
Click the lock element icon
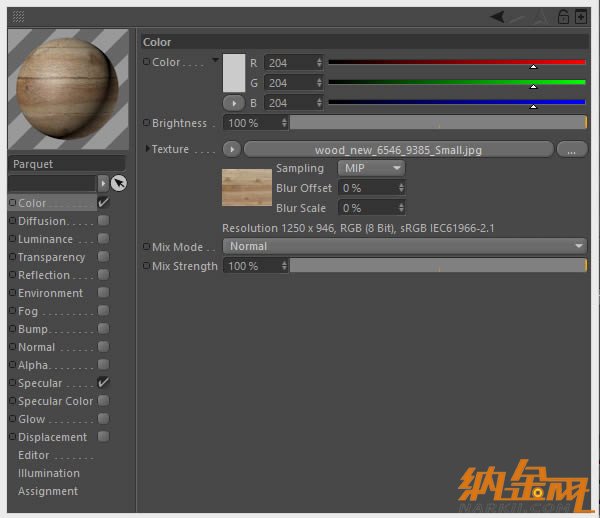(x=563, y=17)
